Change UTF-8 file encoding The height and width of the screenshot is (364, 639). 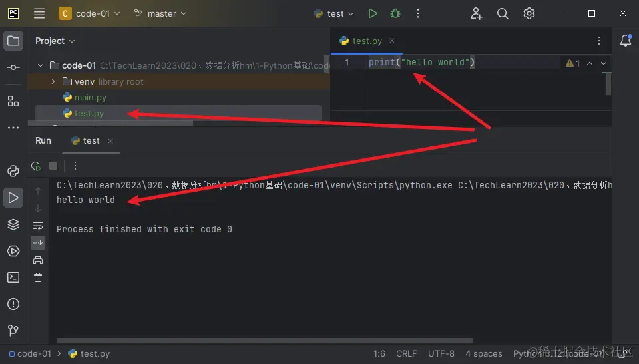(441, 353)
